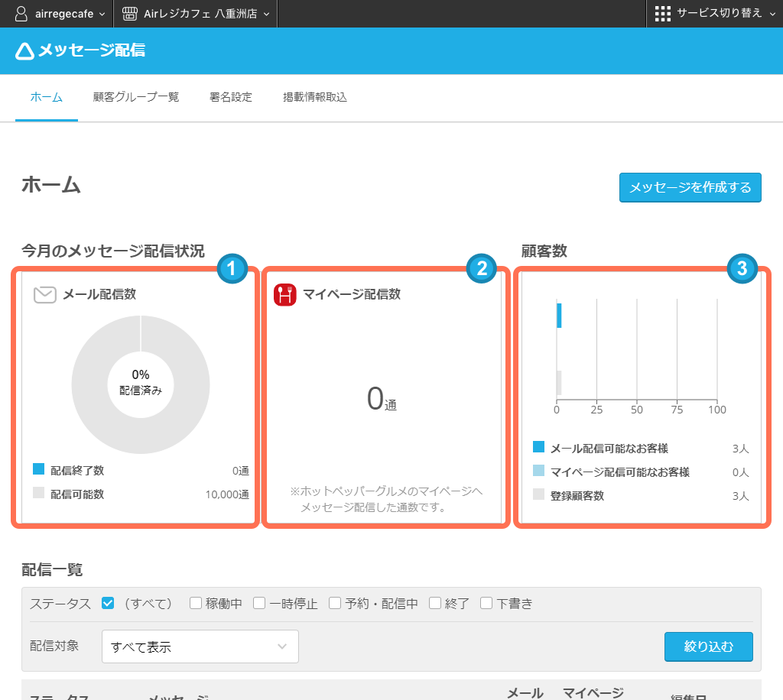
Task: Click the メッセージを作成する button
Action: click(689, 187)
